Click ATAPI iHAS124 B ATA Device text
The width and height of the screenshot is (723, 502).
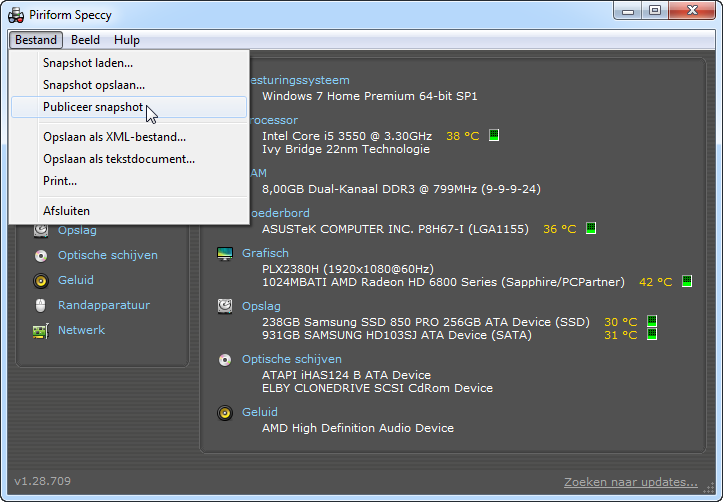click(346, 375)
